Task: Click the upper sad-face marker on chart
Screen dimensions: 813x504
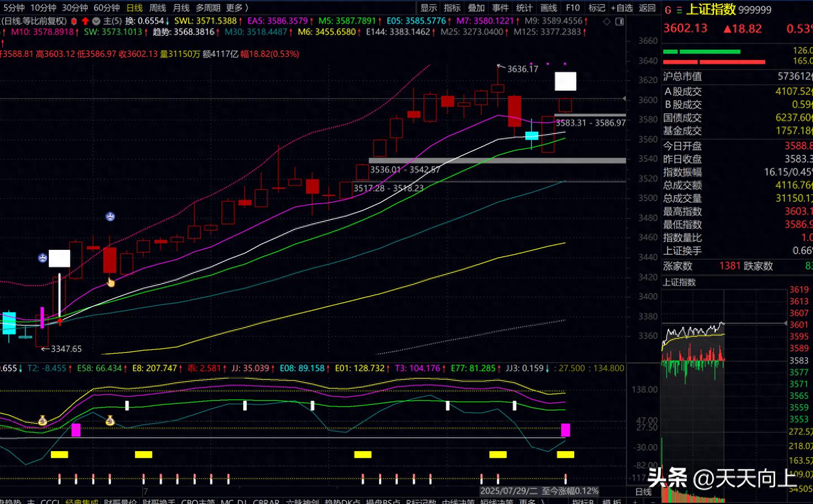Action: [x=110, y=217]
